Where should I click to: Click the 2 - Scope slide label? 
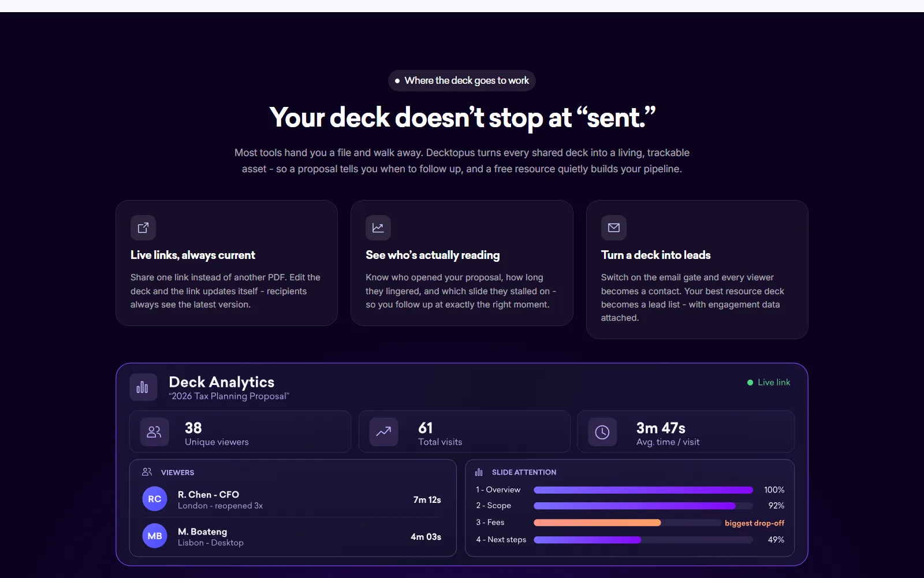(494, 505)
